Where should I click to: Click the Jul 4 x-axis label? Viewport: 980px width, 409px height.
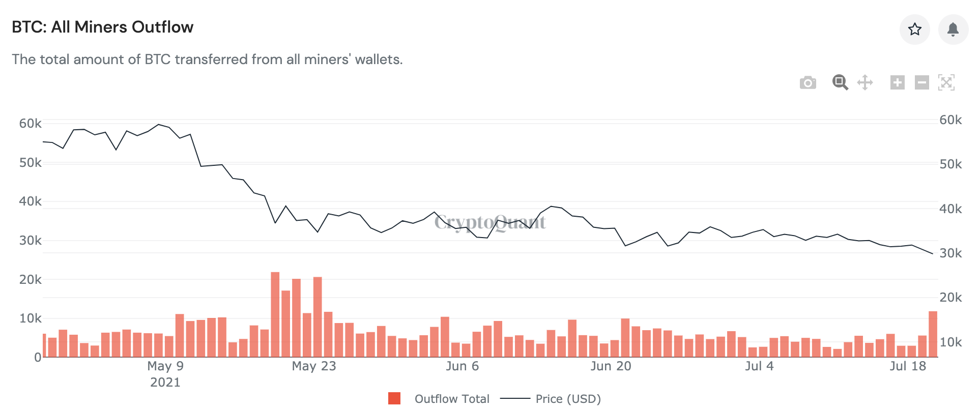(x=759, y=366)
